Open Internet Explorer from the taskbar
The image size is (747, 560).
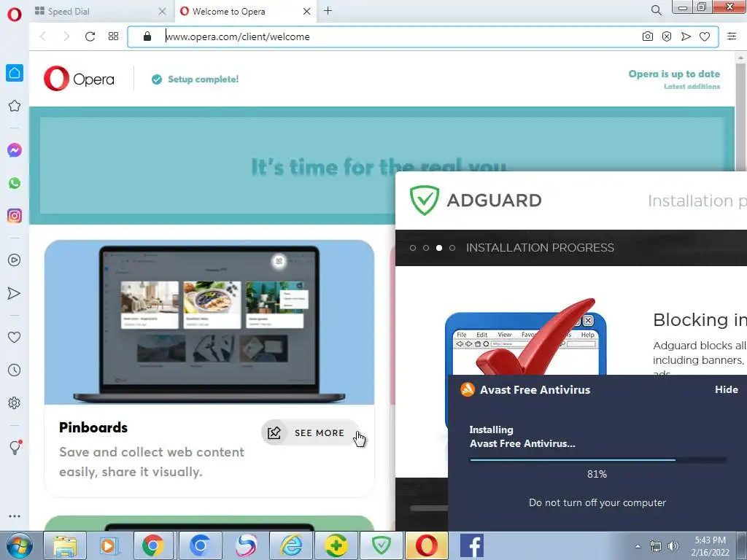pyautogui.click(x=290, y=545)
